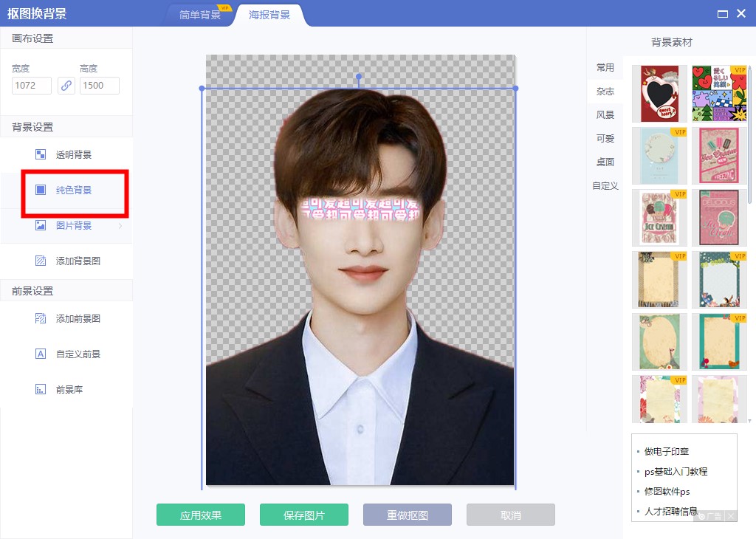The width and height of the screenshot is (756, 539).
Task: Select the solid color background icon
Action: [41, 190]
